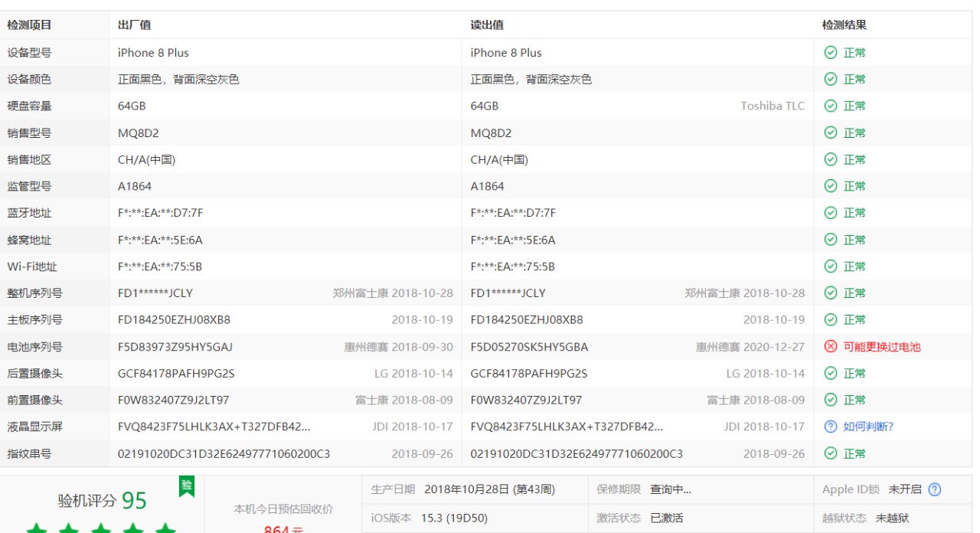Click factory cellular address F*:**:EA:**:5E:6A
The height and width of the screenshot is (533, 980).
point(160,240)
